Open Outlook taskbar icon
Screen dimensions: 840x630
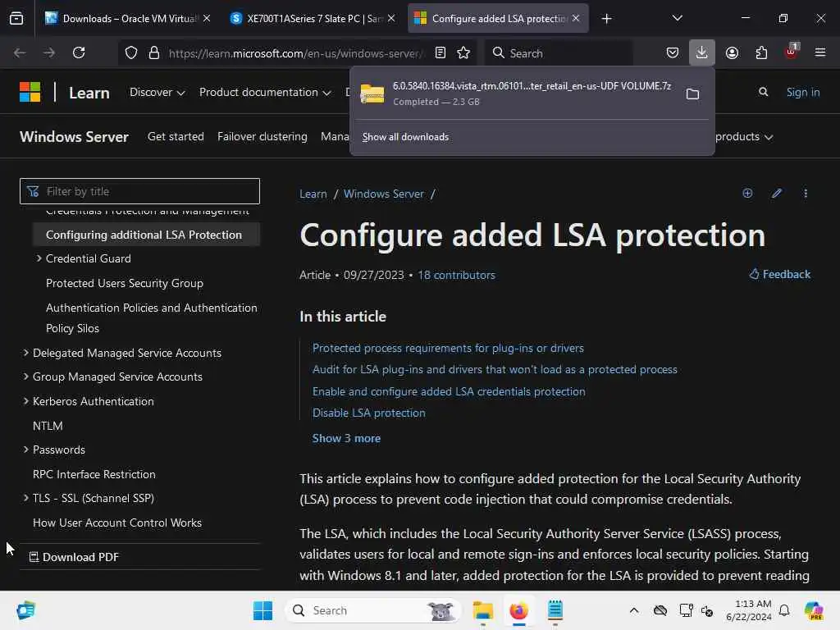point(25,610)
